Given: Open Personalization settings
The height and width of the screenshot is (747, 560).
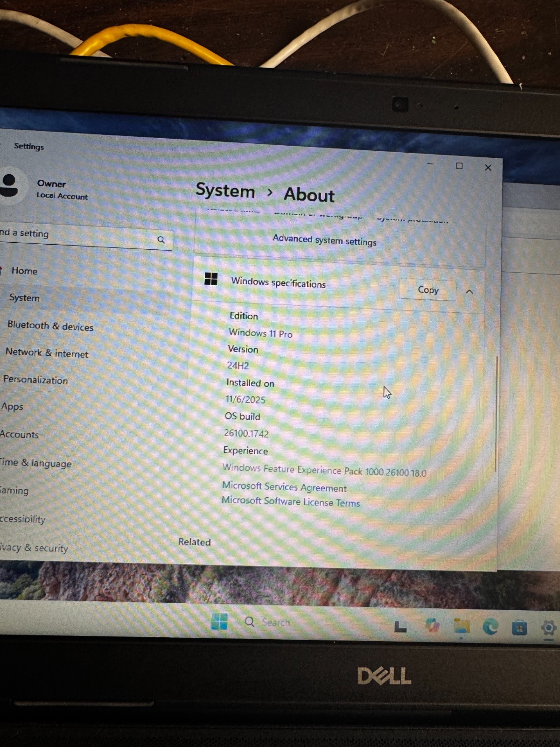Looking at the screenshot, I should point(35,380).
